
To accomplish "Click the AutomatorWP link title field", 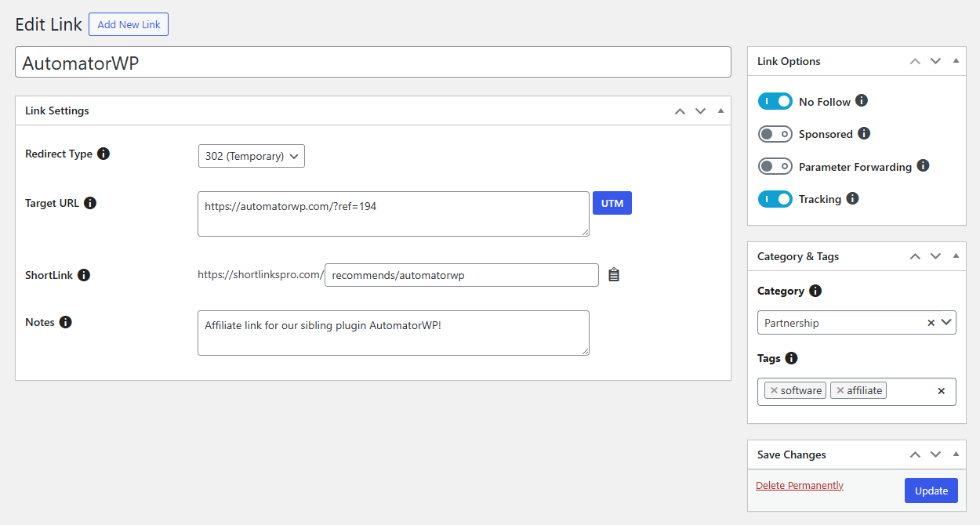I will (372, 62).
